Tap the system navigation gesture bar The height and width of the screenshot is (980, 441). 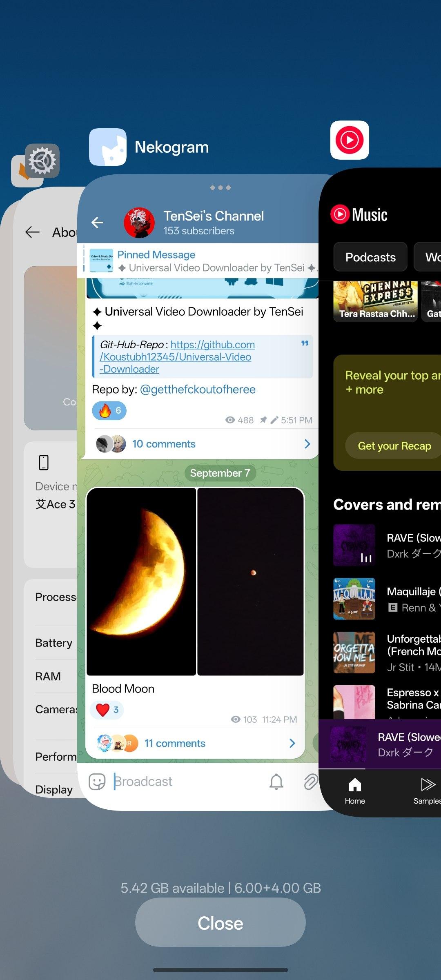[220, 970]
